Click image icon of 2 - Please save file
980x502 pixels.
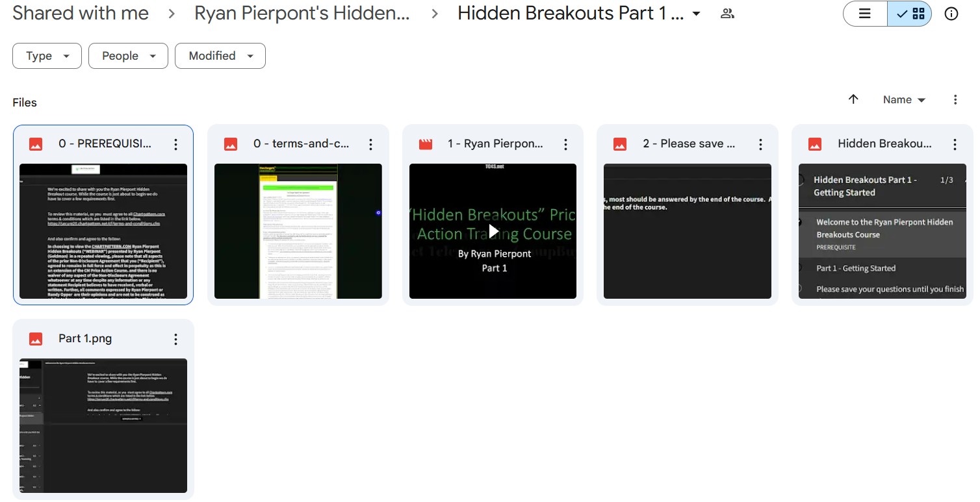coord(620,144)
